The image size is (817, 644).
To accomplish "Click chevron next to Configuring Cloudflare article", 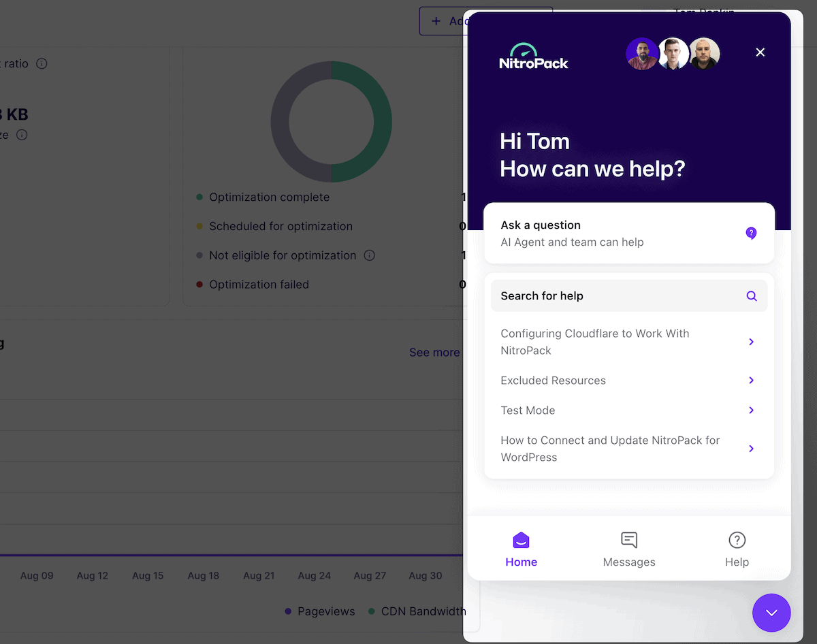I will (752, 342).
